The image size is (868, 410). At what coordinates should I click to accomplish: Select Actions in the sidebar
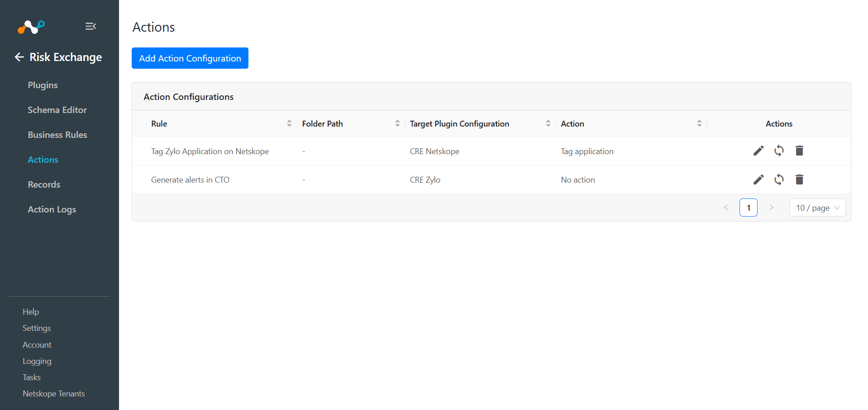pos(43,160)
